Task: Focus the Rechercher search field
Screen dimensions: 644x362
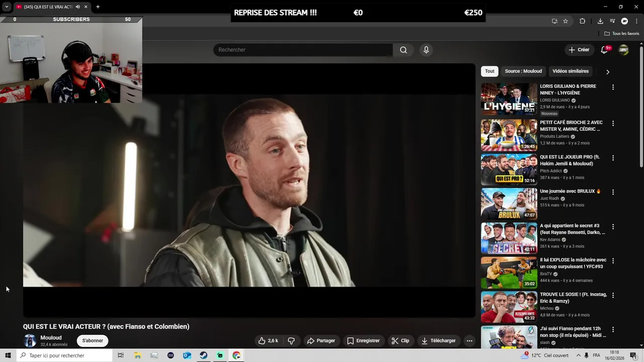Action: pyautogui.click(x=303, y=50)
